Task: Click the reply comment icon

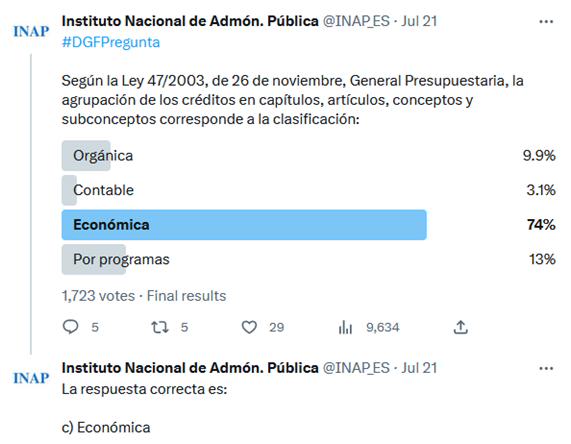Action: click(x=71, y=327)
